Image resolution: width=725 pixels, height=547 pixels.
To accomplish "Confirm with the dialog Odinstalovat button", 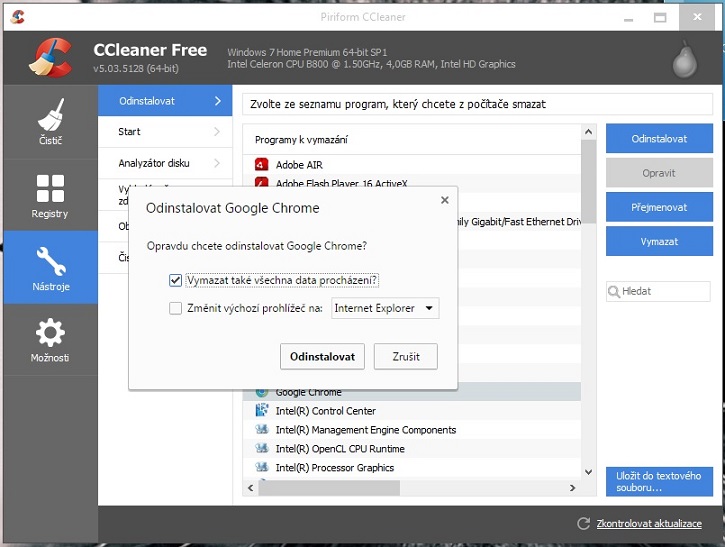I will [322, 356].
